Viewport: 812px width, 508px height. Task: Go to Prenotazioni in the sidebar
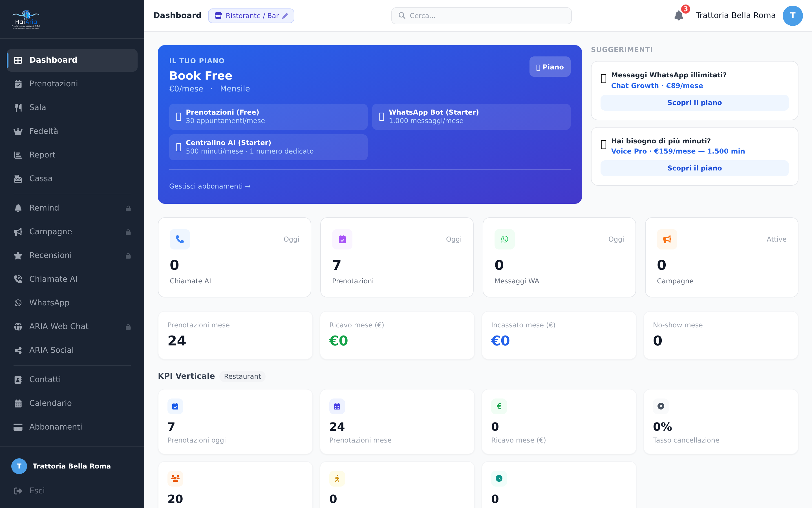coord(72,84)
